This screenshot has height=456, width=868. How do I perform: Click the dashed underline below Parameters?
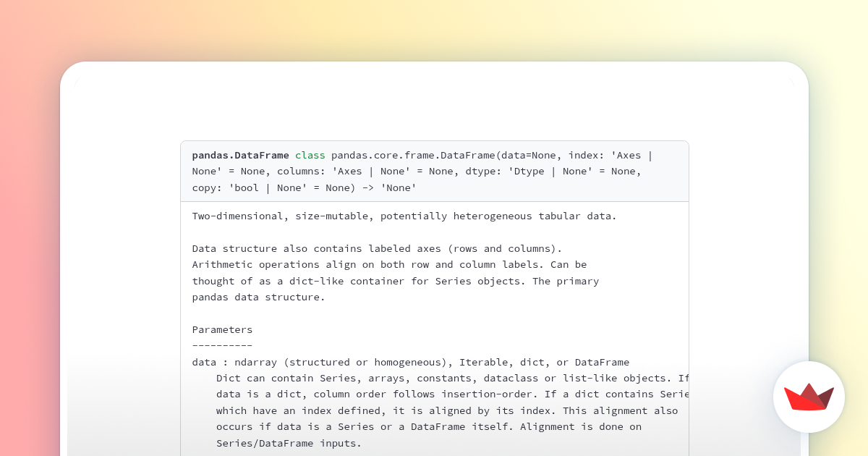click(x=222, y=345)
